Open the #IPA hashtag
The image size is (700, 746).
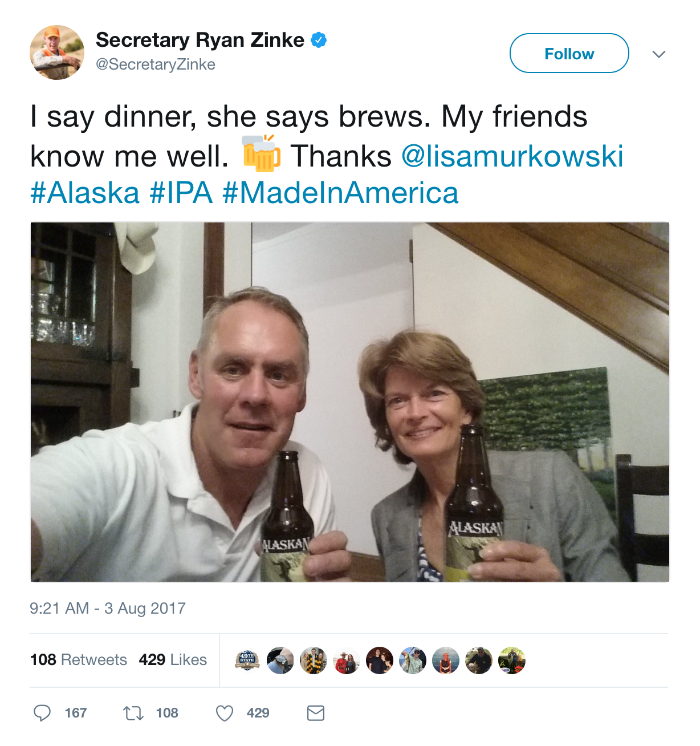pyautogui.click(x=181, y=193)
